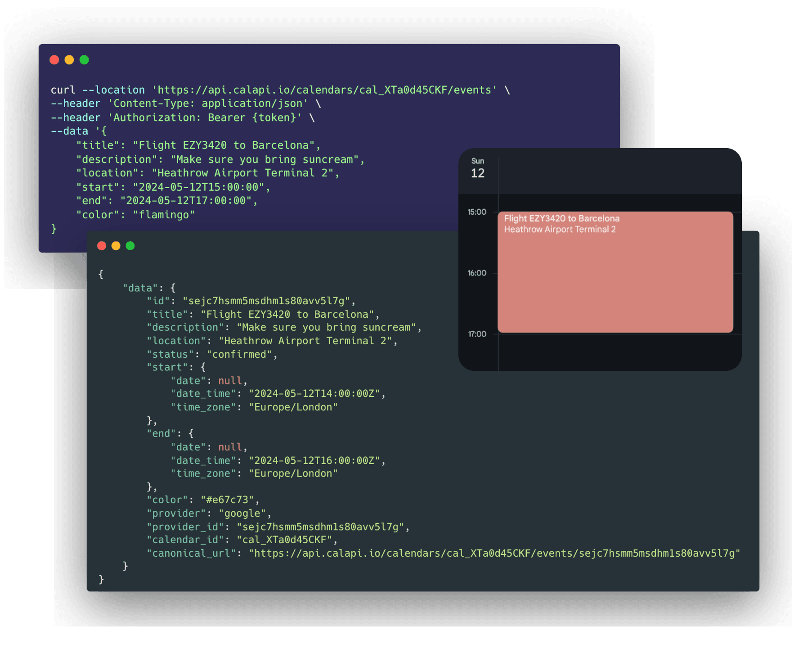Click the response "description" line
Screen dimensions: 812x649
pos(284,328)
